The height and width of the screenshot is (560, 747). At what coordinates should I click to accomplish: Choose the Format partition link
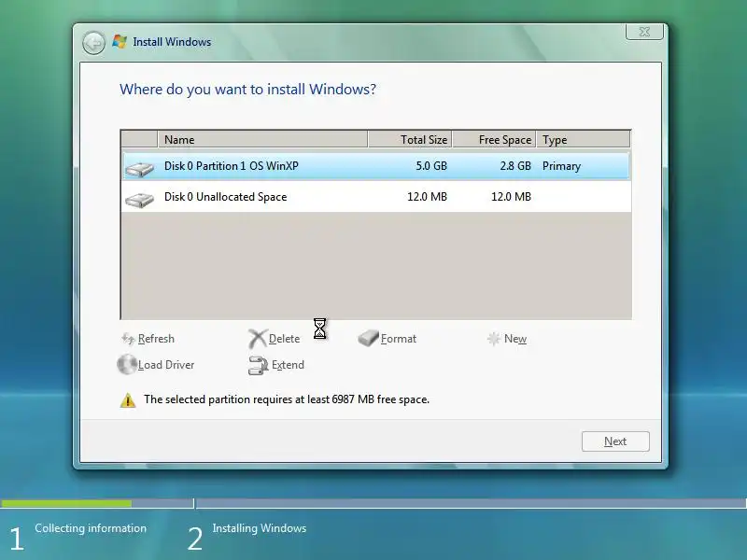(x=399, y=339)
